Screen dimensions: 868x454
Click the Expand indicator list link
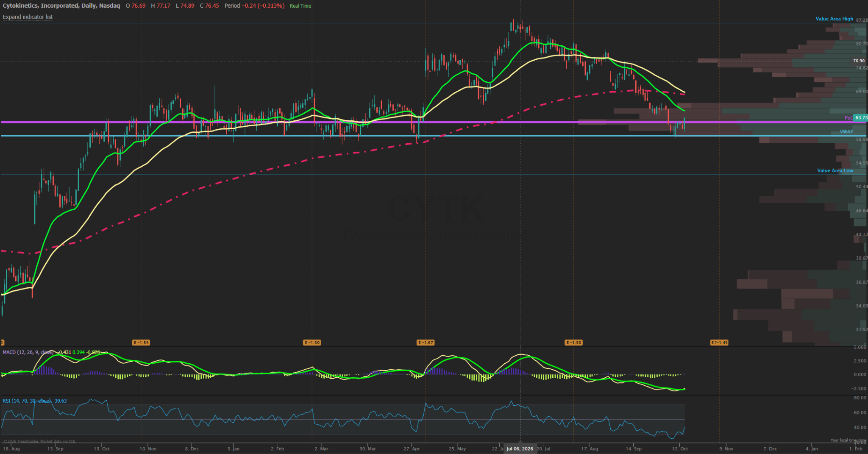(28, 17)
